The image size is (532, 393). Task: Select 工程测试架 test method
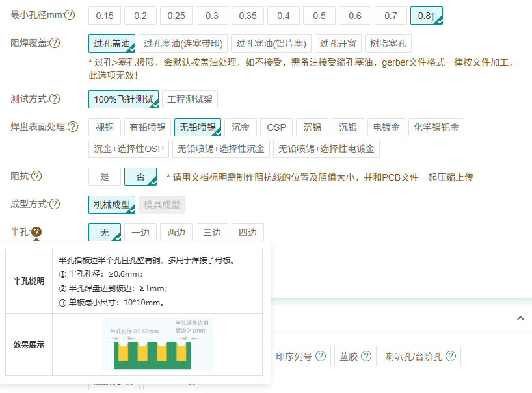tap(189, 99)
